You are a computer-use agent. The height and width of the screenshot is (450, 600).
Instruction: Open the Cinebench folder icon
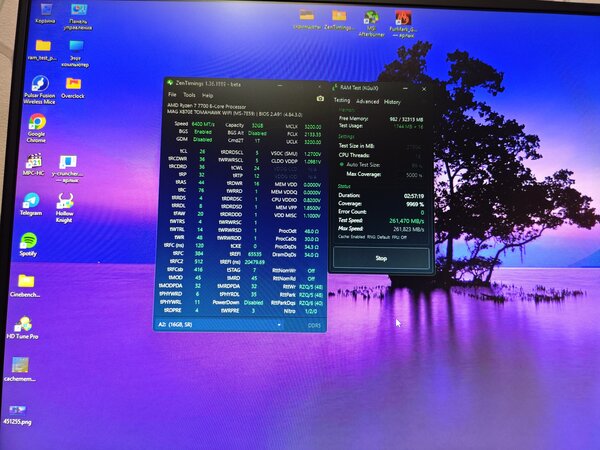[x=25, y=286]
